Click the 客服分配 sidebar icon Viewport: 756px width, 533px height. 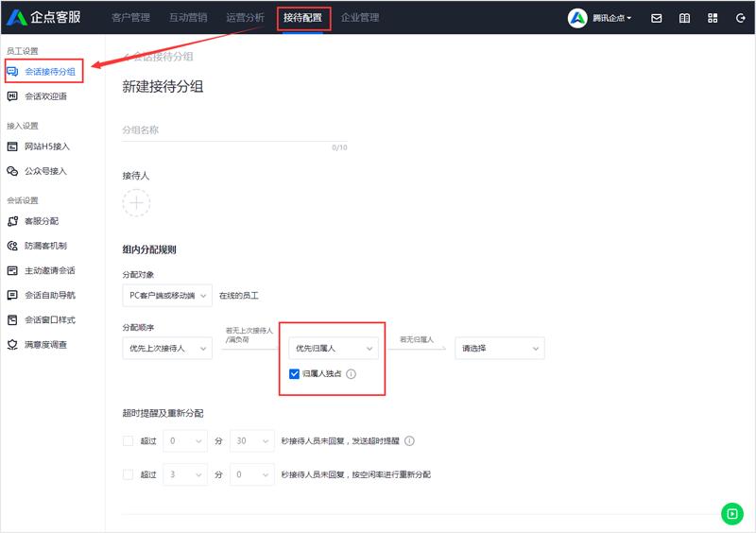point(12,221)
